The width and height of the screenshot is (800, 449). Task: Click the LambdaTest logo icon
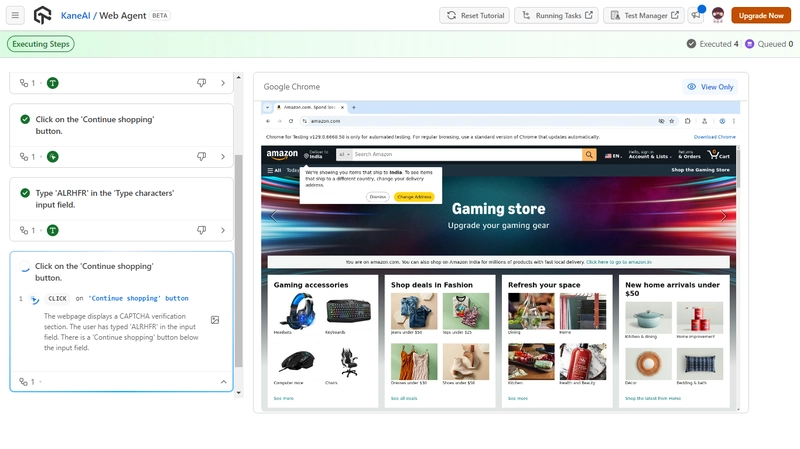pos(42,15)
